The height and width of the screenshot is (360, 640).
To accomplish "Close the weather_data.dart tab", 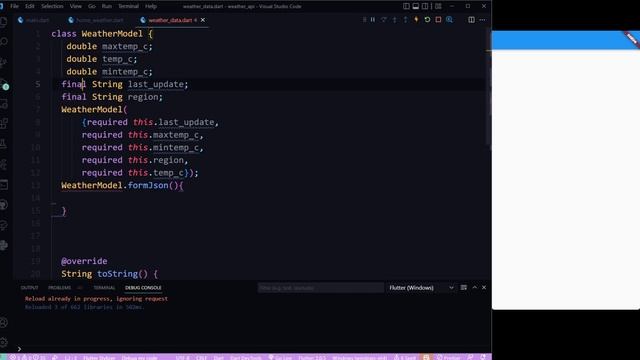I will [x=203, y=20].
